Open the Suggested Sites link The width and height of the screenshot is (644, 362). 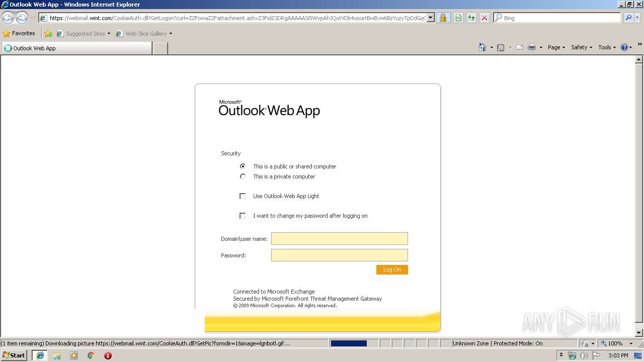83,34
